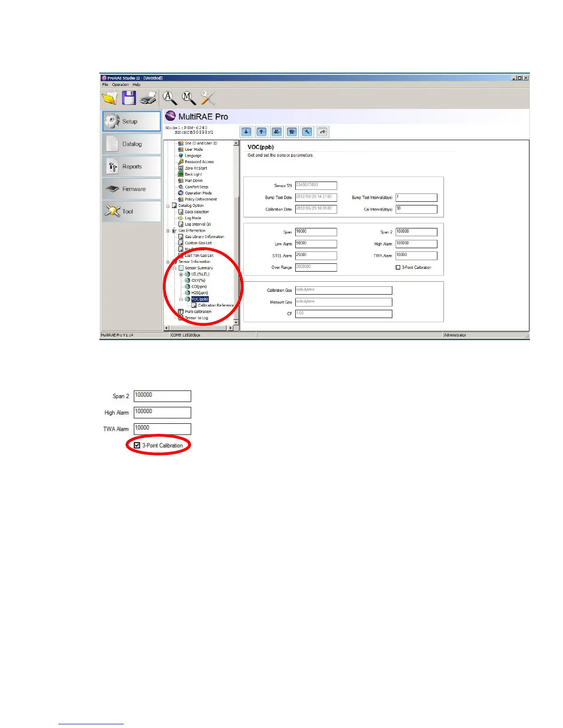563x728 pixels.
Task: Open Calibration Reference under VOC(ppb)
Action: [216, 305]
